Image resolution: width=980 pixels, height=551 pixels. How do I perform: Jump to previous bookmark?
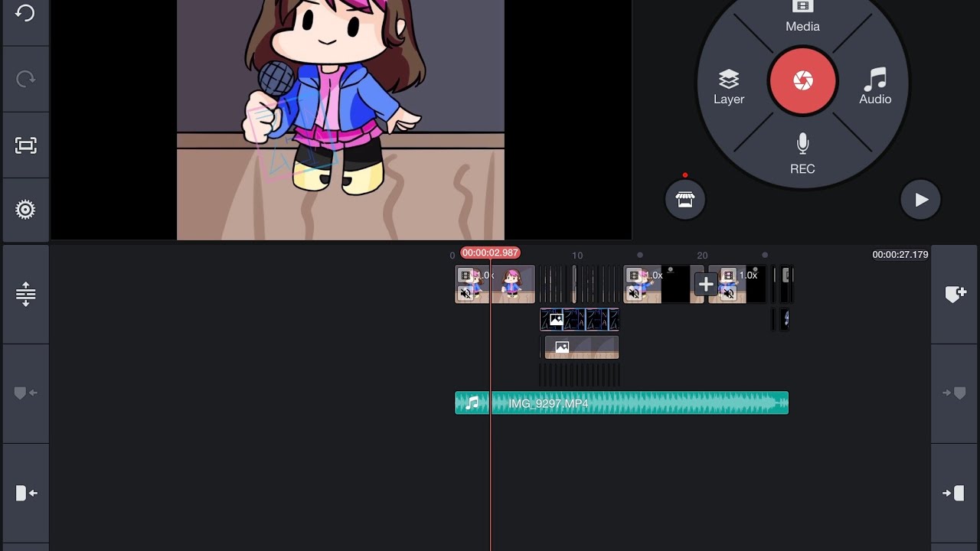[25, 393]
